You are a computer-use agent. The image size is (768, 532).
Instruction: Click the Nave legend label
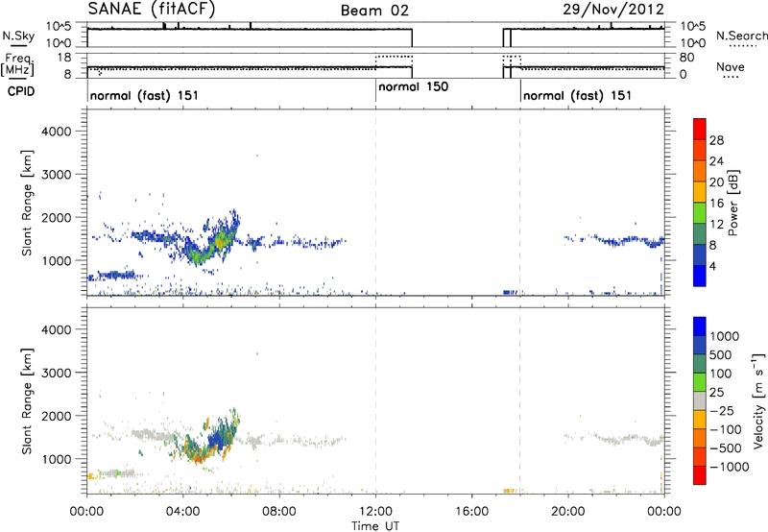click(731, 66)
